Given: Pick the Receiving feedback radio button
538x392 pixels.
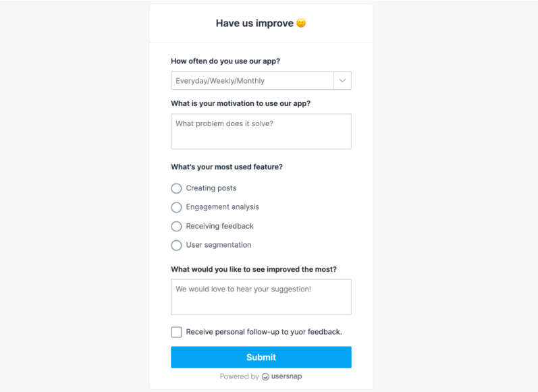Looking at the screenshot, I should [176, 226].
